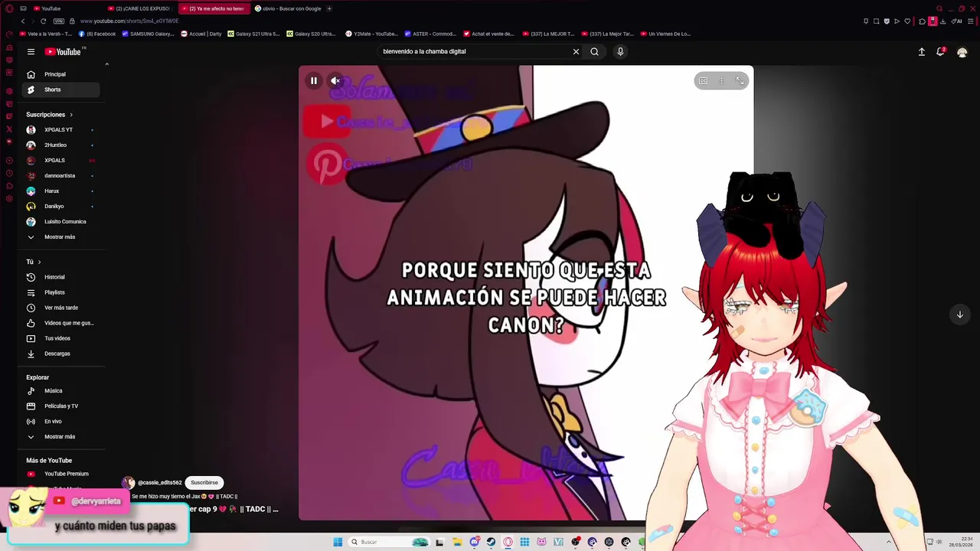Open Tus videos from sidebar

61,338
